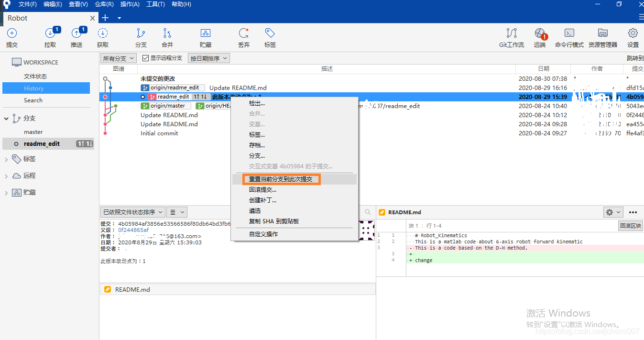
Task: Expand the 标签 sidebar section
Action: [6, 159]
